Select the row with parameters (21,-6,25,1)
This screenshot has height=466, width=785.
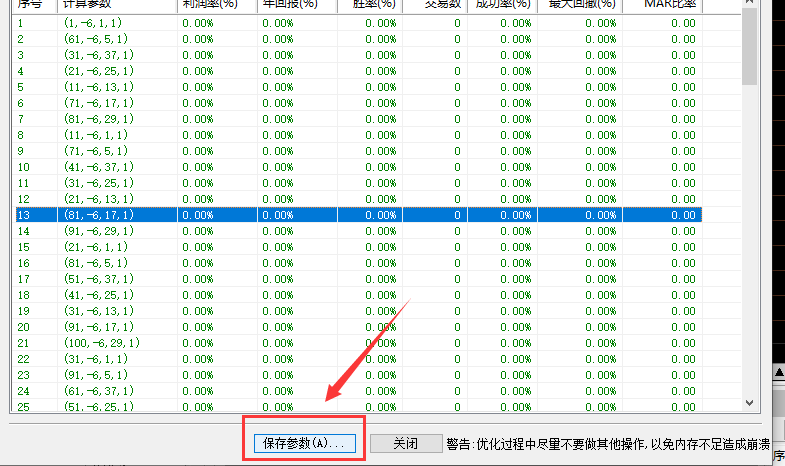pyautogui.click(x=358, y=71)
